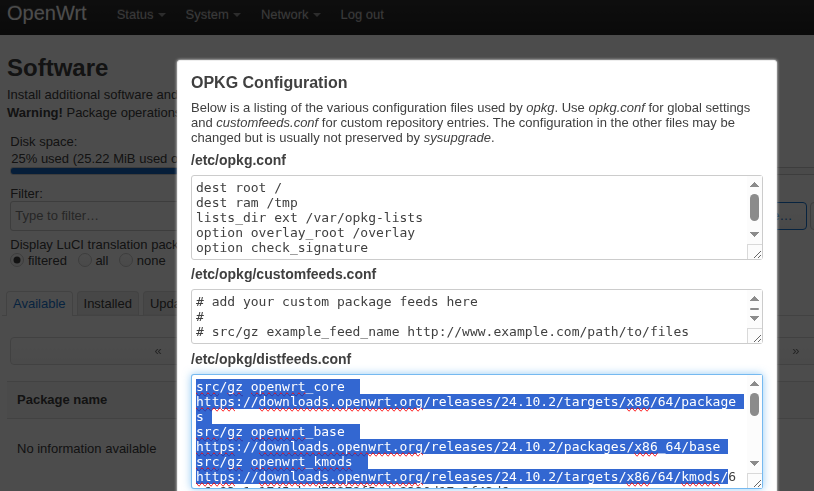Click resize grip of customfeeds.conf text area
Screen dimensions: 814x491
click(757, 338)
